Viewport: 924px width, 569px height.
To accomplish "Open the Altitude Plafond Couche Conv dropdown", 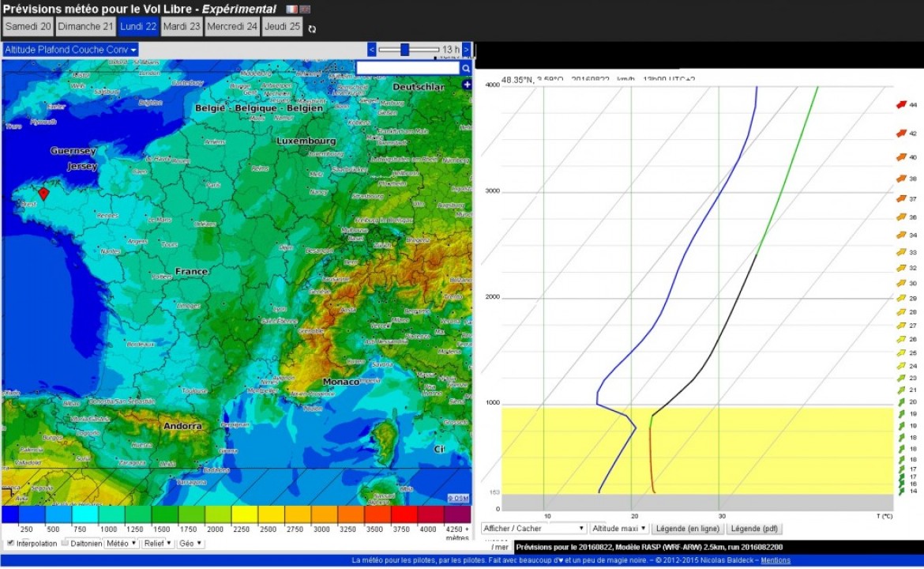I will 70,50.
